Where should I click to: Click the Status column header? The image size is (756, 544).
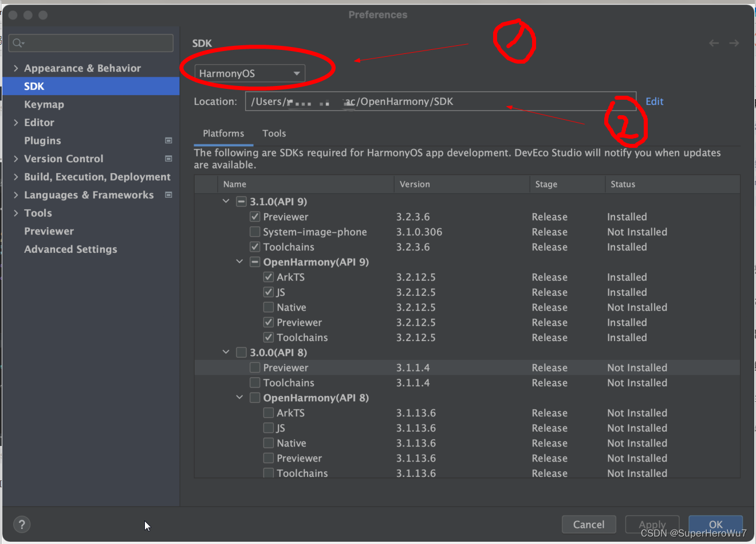(x=672, y=184)
